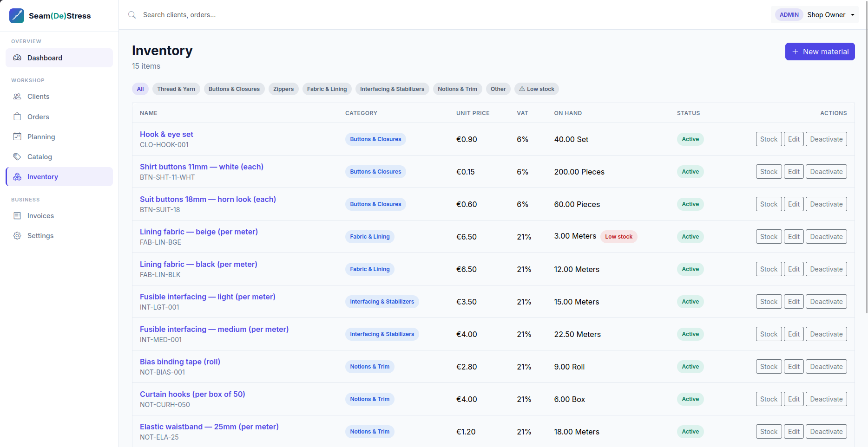Click Edit for Elastic waistband 25mm
868x447 pixels.
click(794, 432)
